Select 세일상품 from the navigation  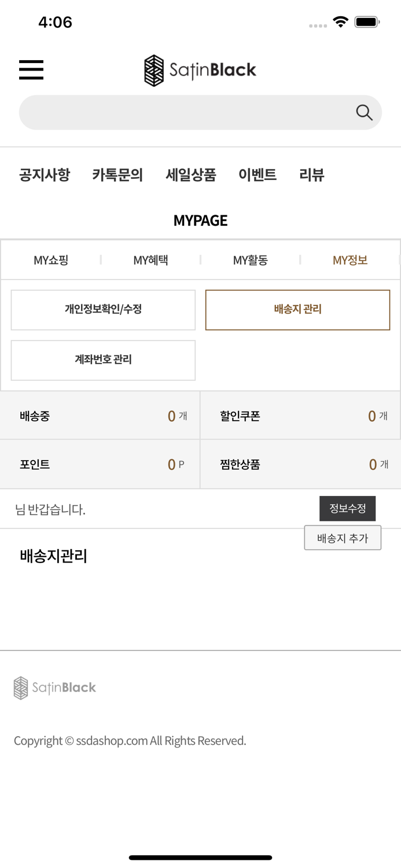[x=191, y=175]
